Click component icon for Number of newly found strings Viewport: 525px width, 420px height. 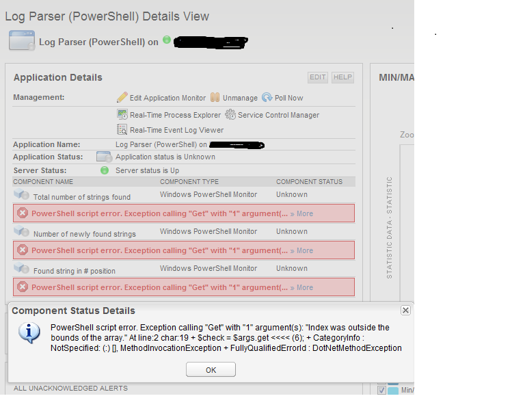21,231
